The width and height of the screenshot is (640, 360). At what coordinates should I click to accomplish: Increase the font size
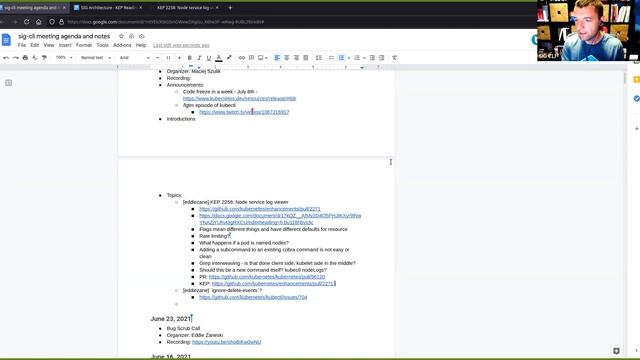point(179,58)
